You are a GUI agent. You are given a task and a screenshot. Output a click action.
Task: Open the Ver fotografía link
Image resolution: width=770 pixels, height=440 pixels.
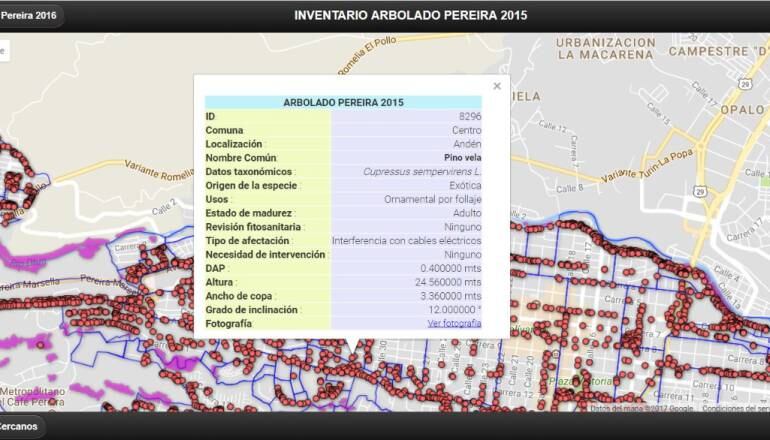[x=454, y=323]
